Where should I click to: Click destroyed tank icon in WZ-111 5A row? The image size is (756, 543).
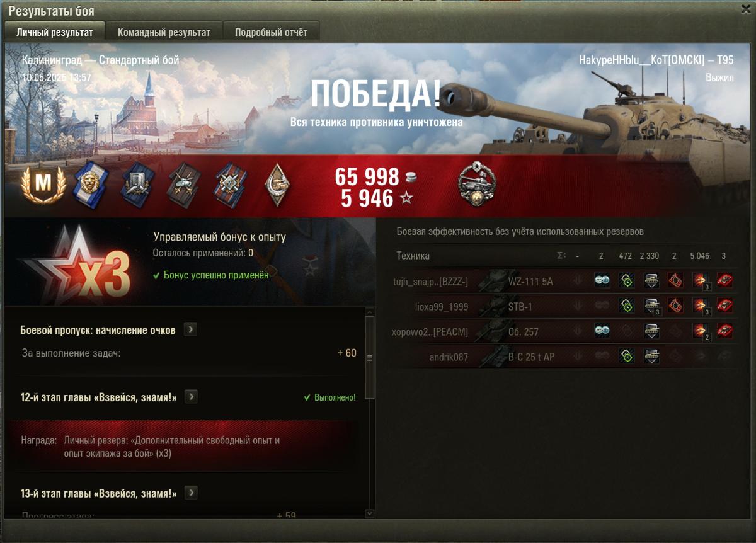pos(724,281)
